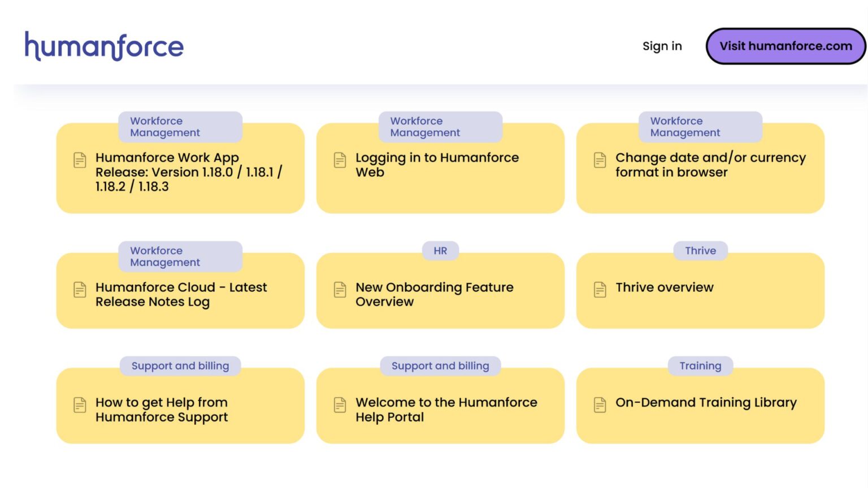The height and width of the screenshot is (488, 868).
Task: Click the document icon next to How to get Help from Humanforce Support
Action: pos(80,405)
